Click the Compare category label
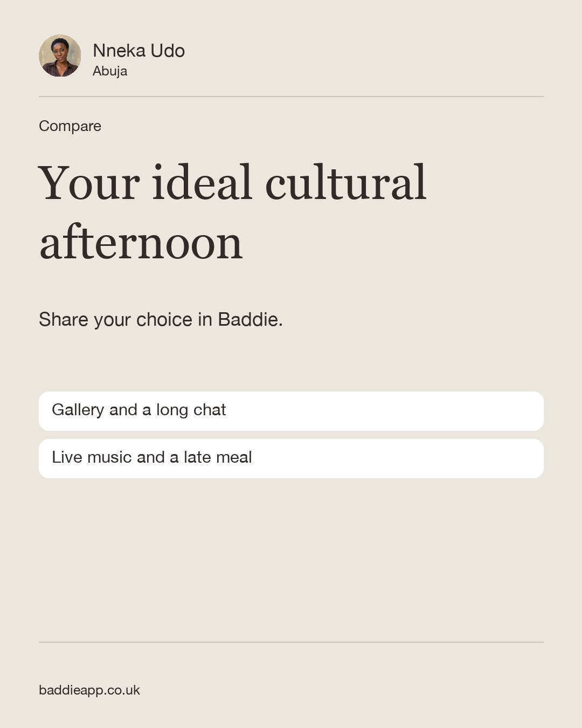The height and width of the screenshot is (728, 582). pos(70,126)
